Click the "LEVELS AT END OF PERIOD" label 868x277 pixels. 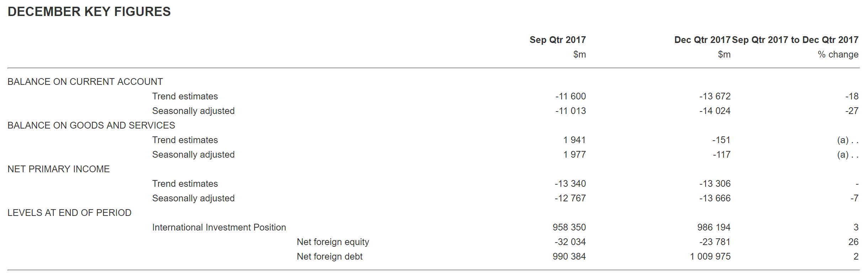[x=69, y=213]
